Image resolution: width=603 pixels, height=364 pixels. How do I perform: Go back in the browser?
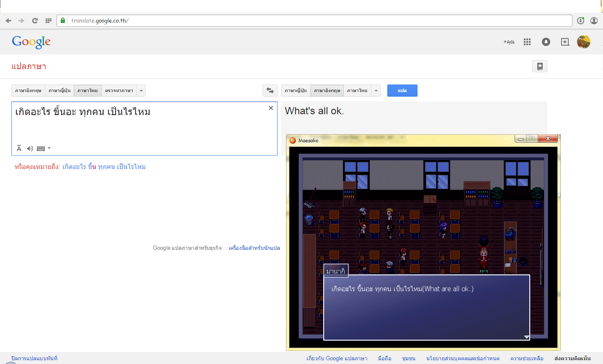click(x=8, y=21)
